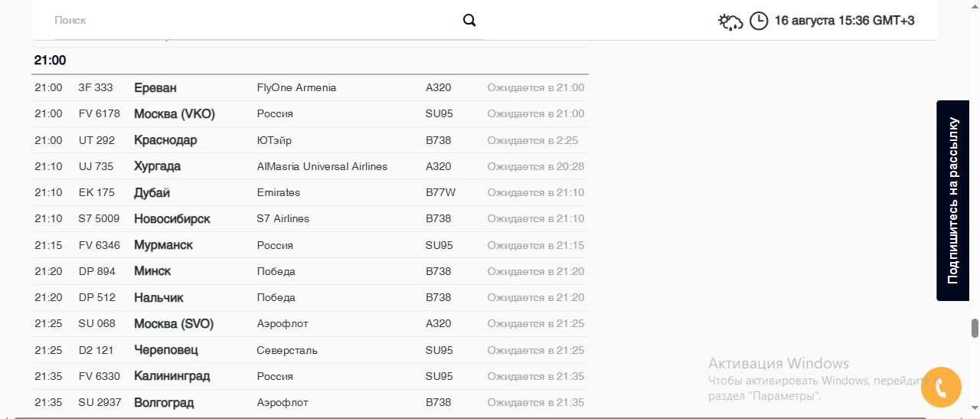The image size is (980, 419).
Task: Open flight UT 292
Action: pos(96,140)
